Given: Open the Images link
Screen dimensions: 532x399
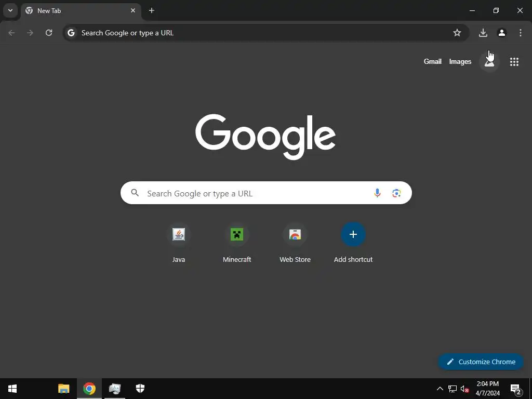Looking at the screenshot, I should (x=460, y=61).
